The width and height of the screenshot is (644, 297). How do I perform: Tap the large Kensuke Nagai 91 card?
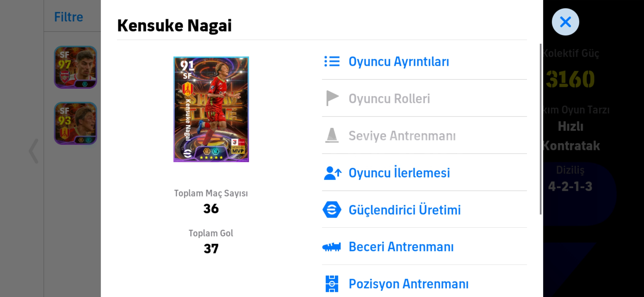pyautogui.click(x=211, y=109)
